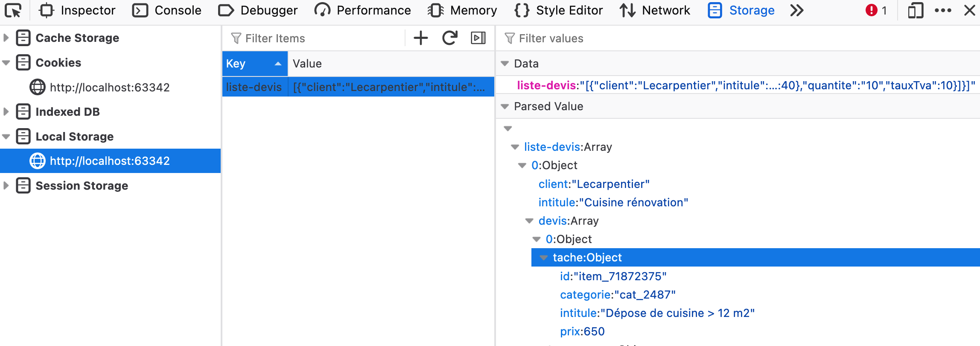Open responsive design mode icon
This screenshot has height=346, width=980.
click(915, 10)
